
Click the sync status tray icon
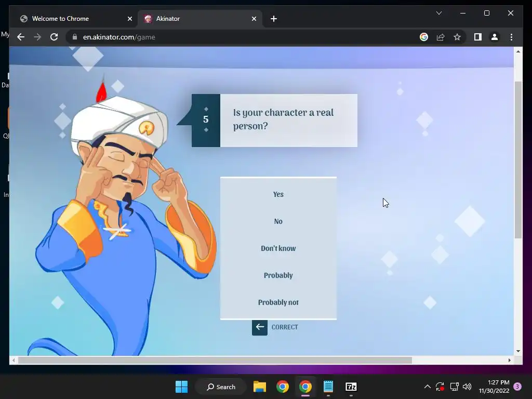440,387
